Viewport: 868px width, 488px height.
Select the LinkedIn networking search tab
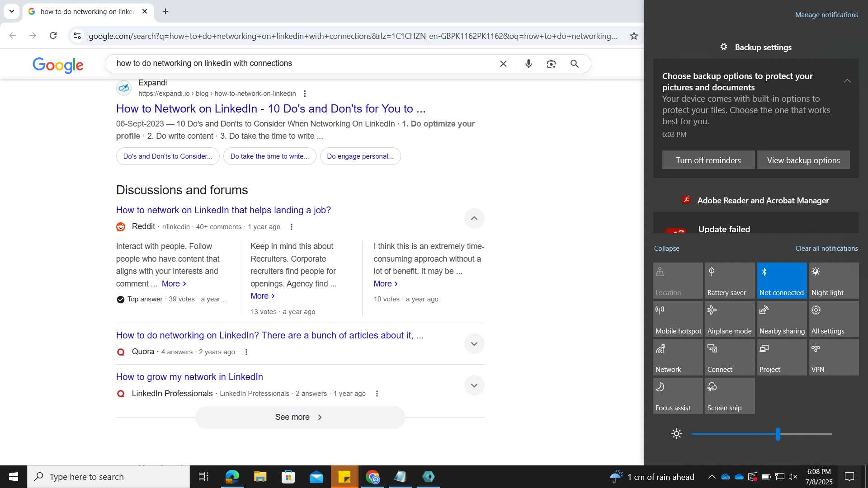pyautogui.click(x=88, y=11)
